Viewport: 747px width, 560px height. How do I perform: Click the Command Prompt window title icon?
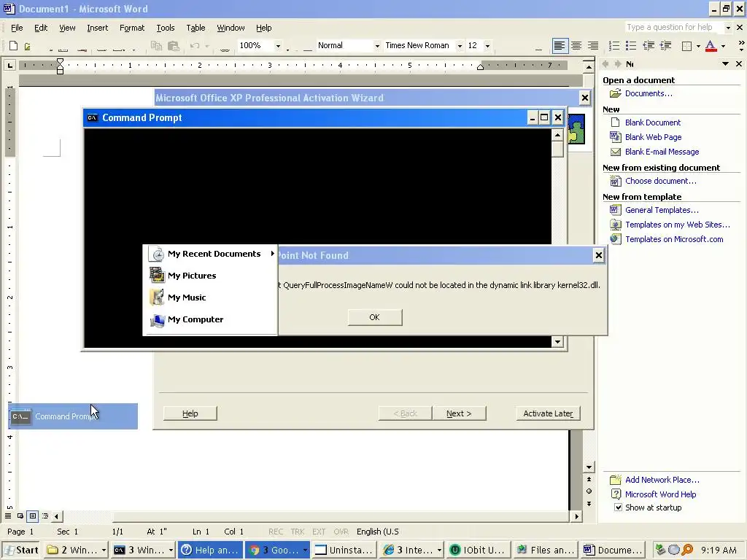coord(93,117)
